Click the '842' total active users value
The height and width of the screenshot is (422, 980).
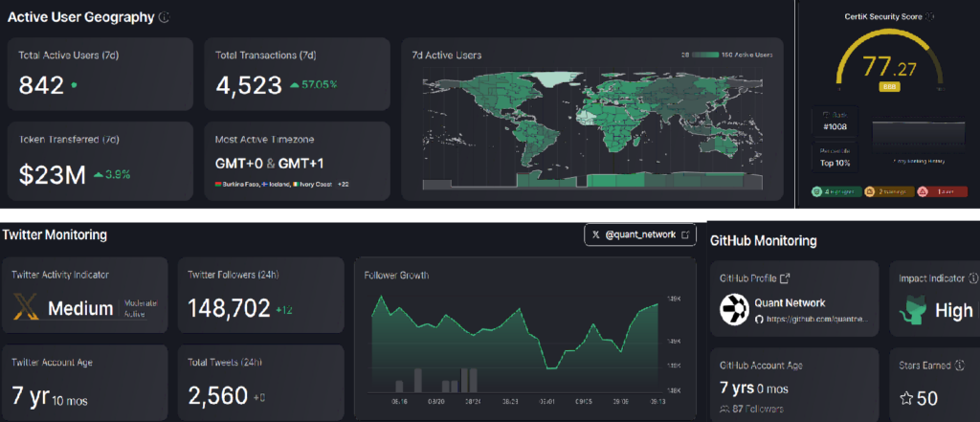pos(41,86)
